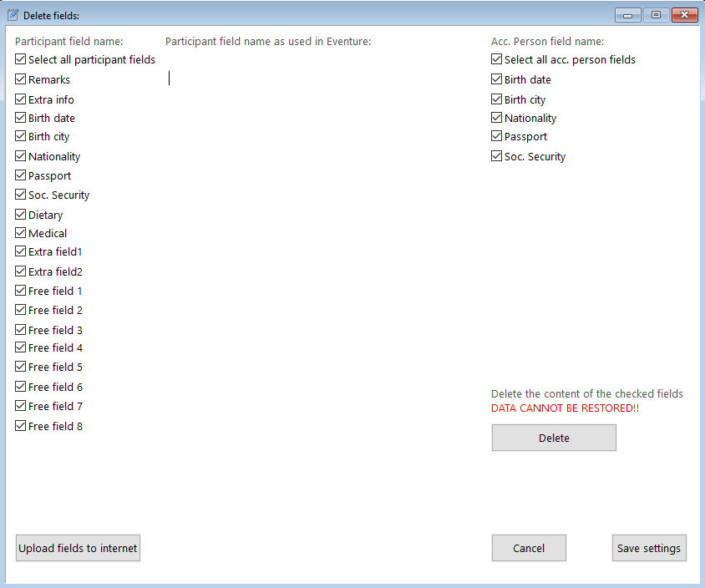Uncheck the Extra info field

tap(21, 99)
